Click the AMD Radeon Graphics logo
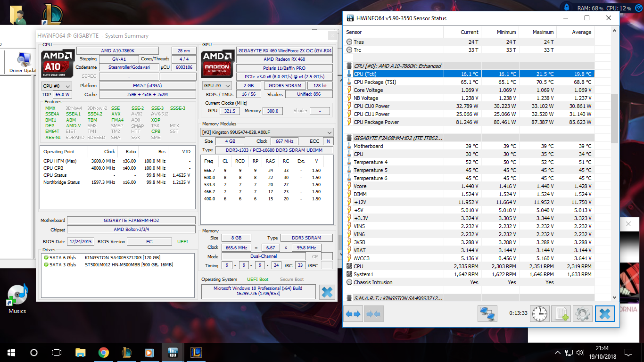 (x=218, y=64)
